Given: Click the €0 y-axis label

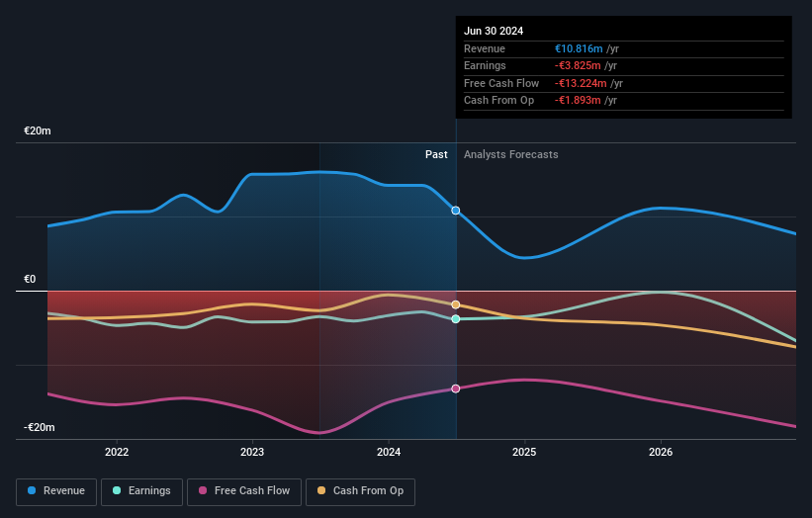Looking at the screenshot, I should [30, 280].
